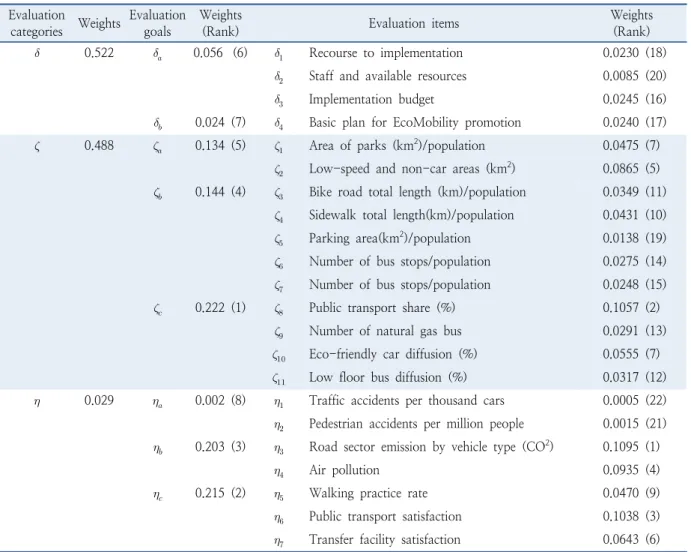Select 'Recourse to implementation' item text

(386, 53)
